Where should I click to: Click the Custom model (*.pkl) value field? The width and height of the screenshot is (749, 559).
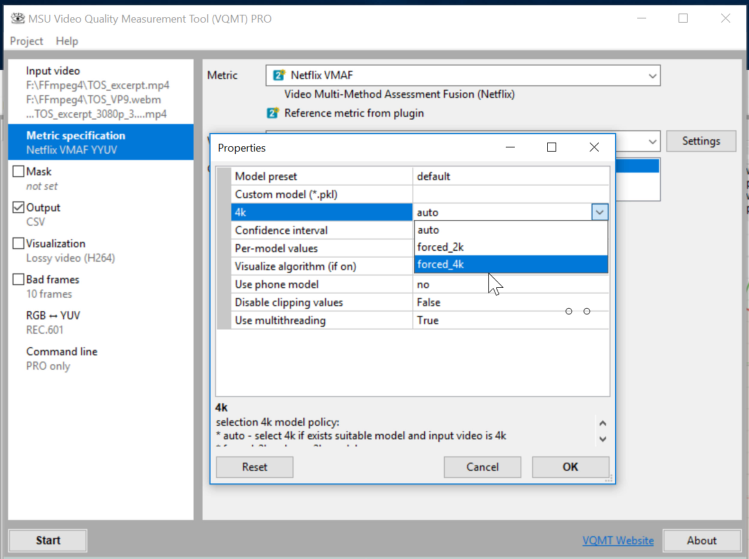point(511,194)
